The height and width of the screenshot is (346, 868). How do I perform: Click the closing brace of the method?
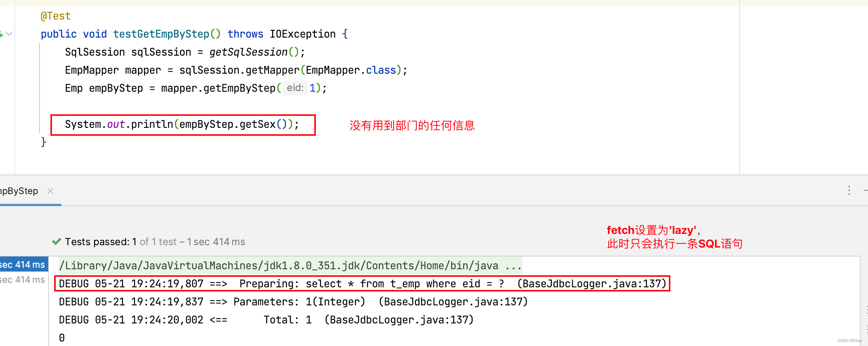click(x=44, y=142)
